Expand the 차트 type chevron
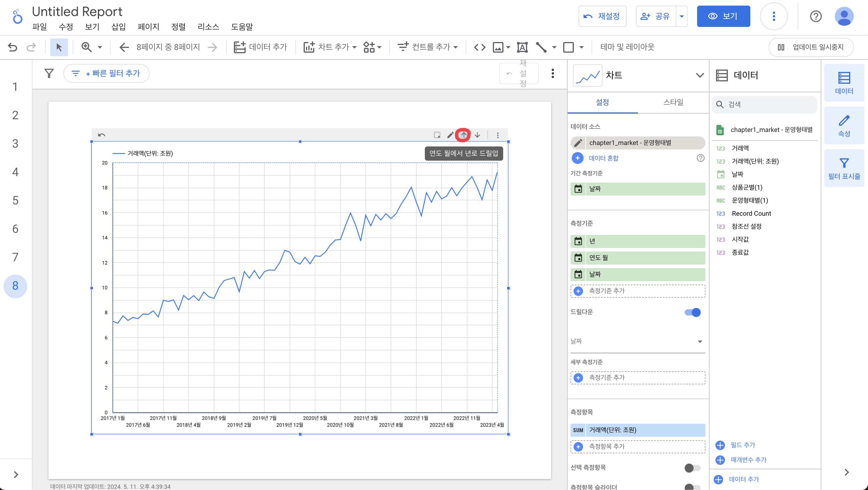The width and height of the screenshot is (868, 490). (x=699, y=75)
